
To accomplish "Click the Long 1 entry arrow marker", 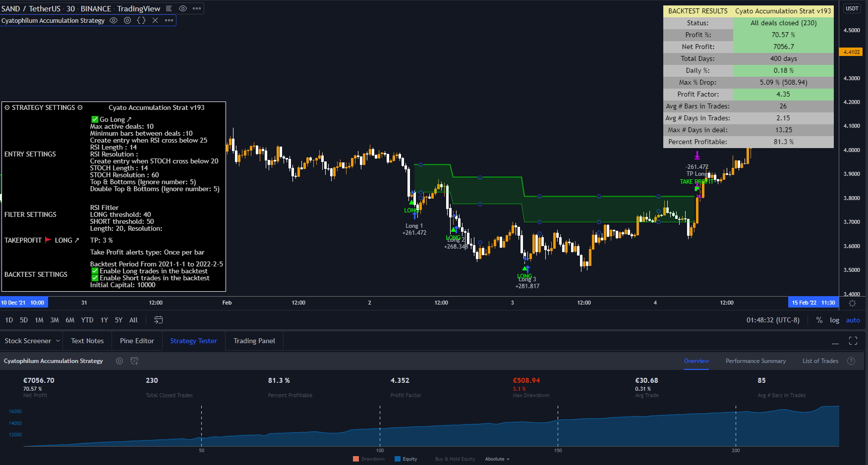I will click(x=414, y=216).
